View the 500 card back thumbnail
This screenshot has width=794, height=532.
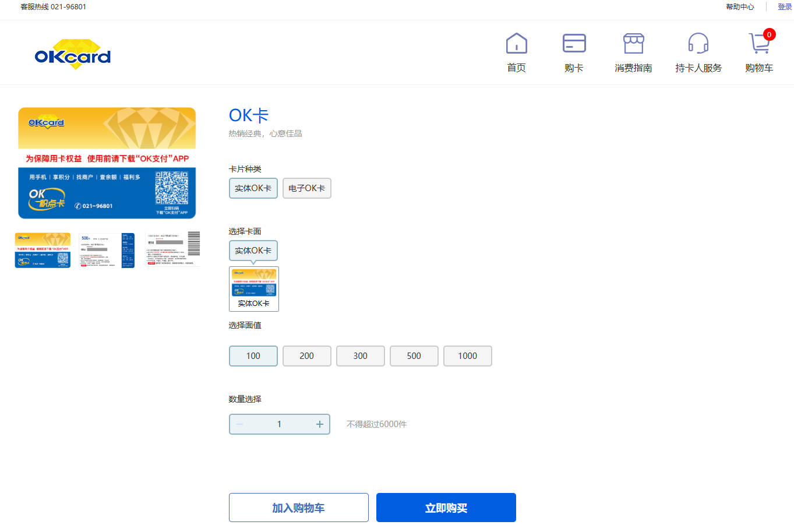107,250
